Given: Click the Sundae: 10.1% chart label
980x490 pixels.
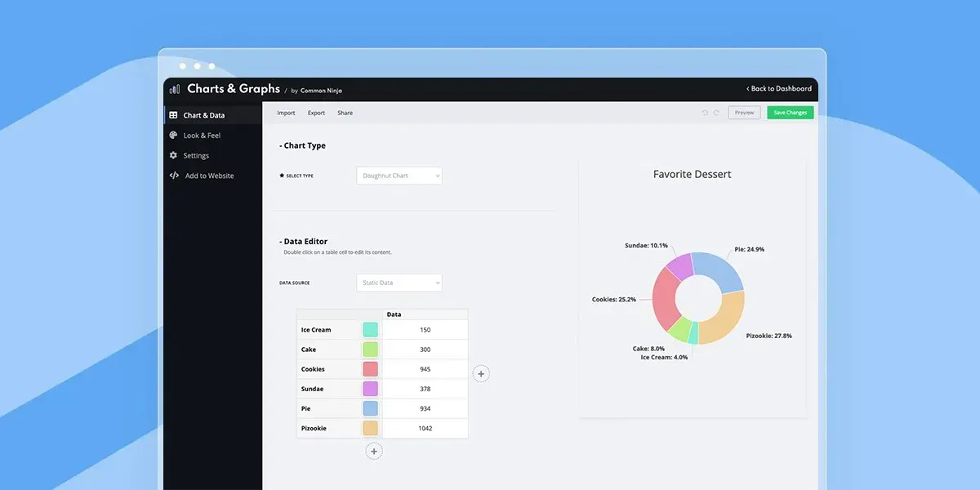Looking at the screenshot, I should (x=646, y=245).
